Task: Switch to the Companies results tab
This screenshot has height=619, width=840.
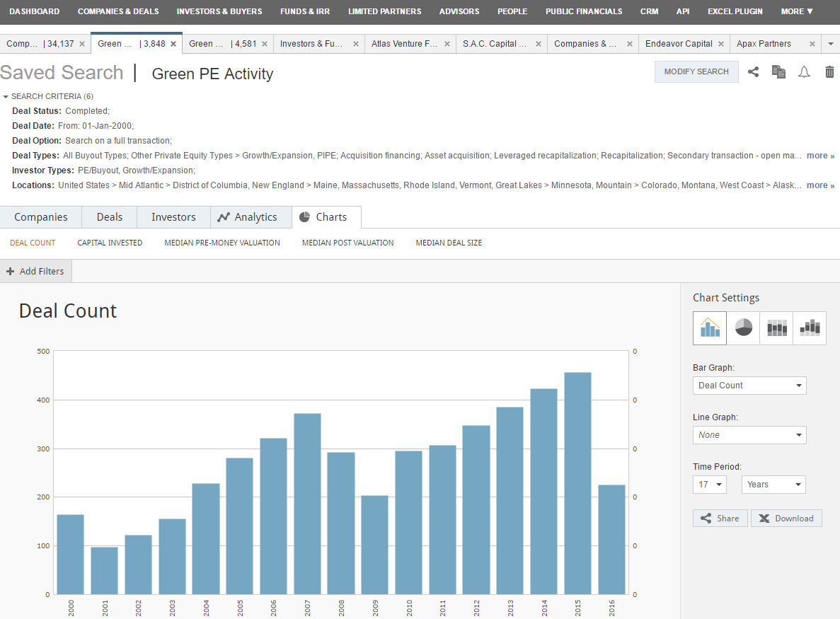Action: [x=41, y=217]
